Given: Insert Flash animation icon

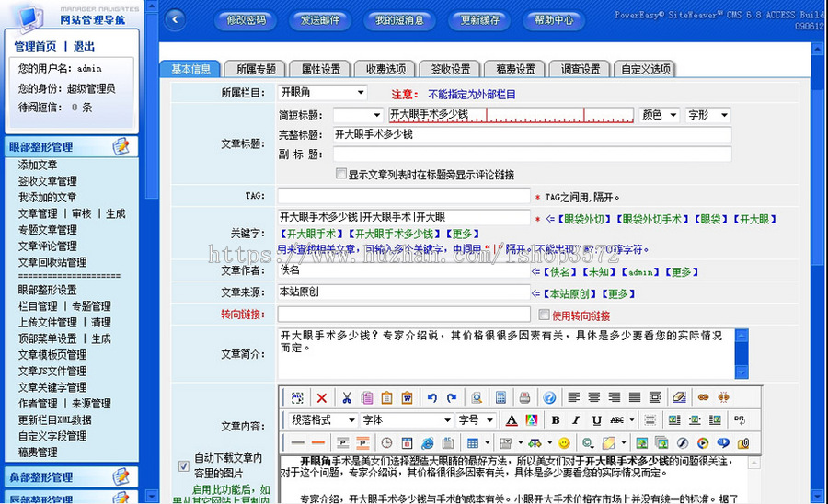Looking at the screenshot, I should [683, 442].
